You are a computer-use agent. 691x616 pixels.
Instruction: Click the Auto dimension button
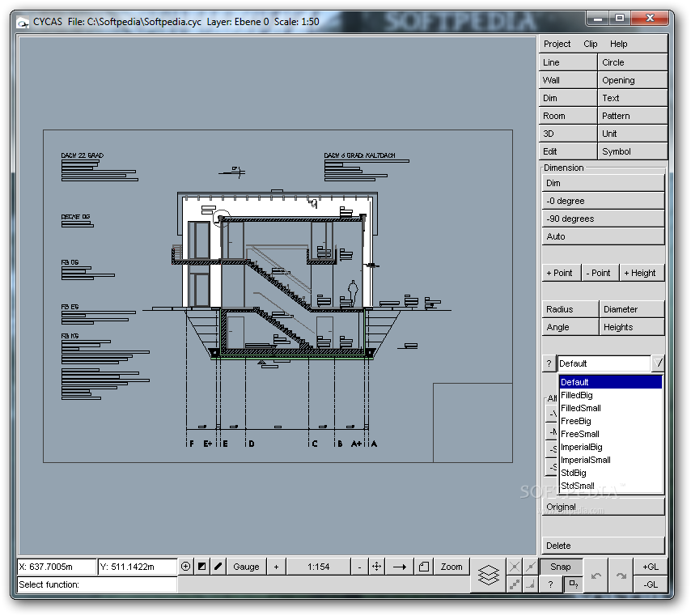[x=603, y=236]
